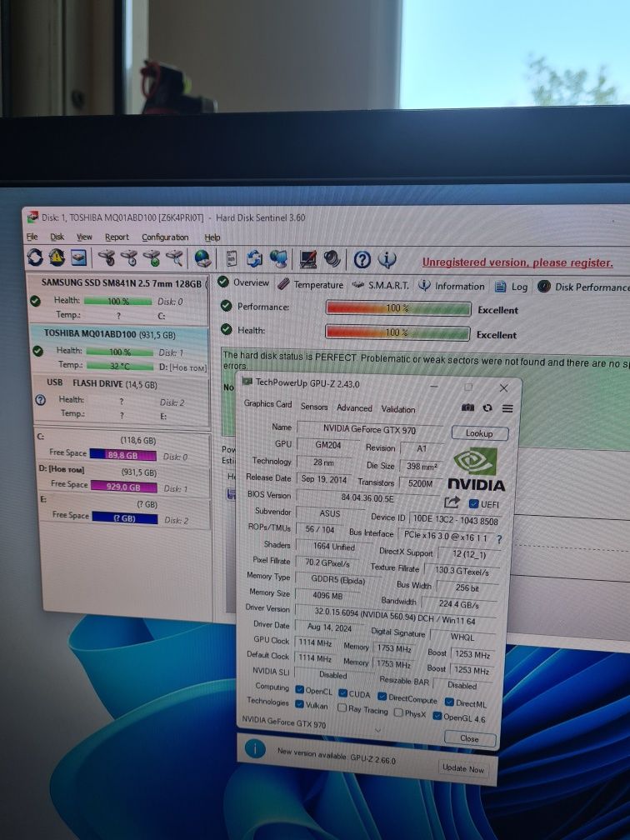Open the GPU-Z hamburger menu
The image size is (630, 840).
(507, 408)
